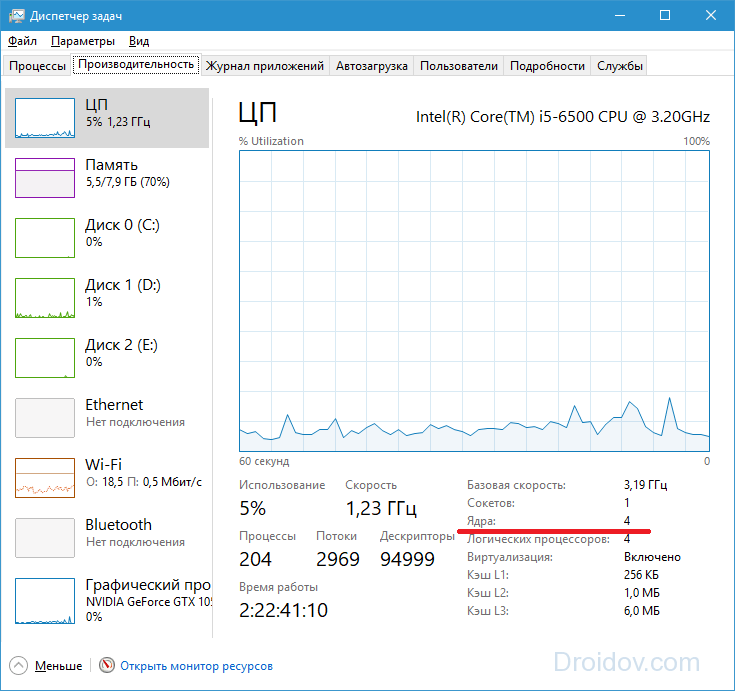This screenshot has height=691, width=739.
Task: Maximize the Task Manager window
Action: pos(665,16)
